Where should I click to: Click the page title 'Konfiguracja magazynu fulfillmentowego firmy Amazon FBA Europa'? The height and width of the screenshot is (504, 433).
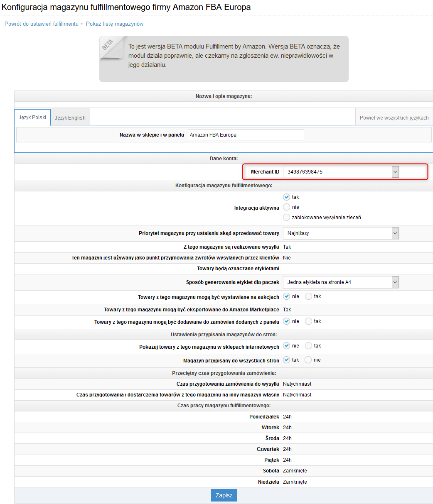[x=126, y=7]
